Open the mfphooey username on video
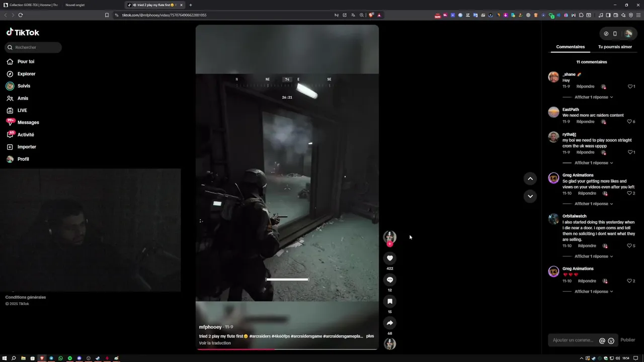Screen dimensions: 644x362 pos(210,327)
